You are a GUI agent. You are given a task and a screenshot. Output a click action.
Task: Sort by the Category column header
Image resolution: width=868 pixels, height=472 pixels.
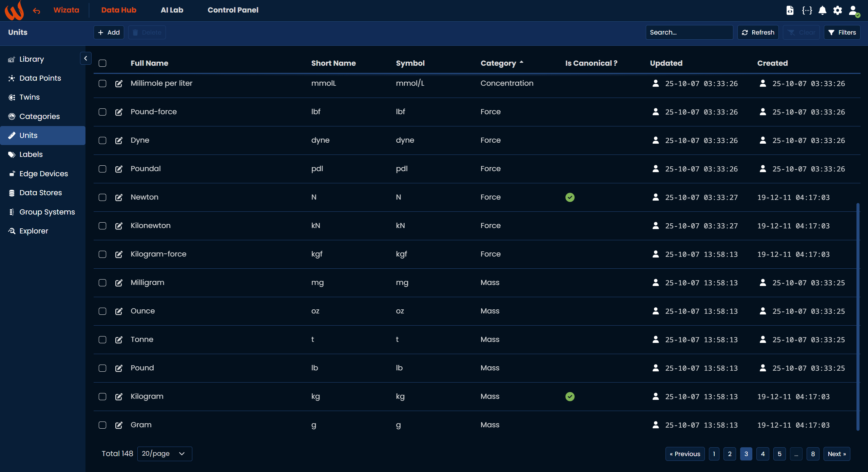pyautogui.click(x=498, y=63)
